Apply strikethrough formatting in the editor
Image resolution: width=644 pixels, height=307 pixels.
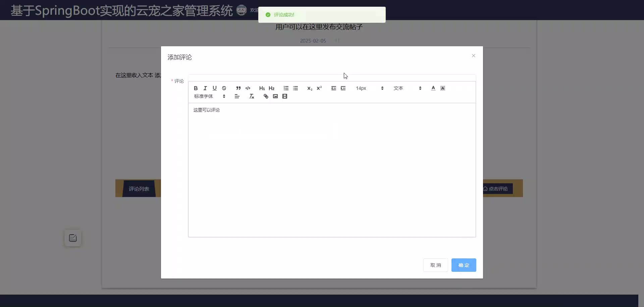(224, 88)
